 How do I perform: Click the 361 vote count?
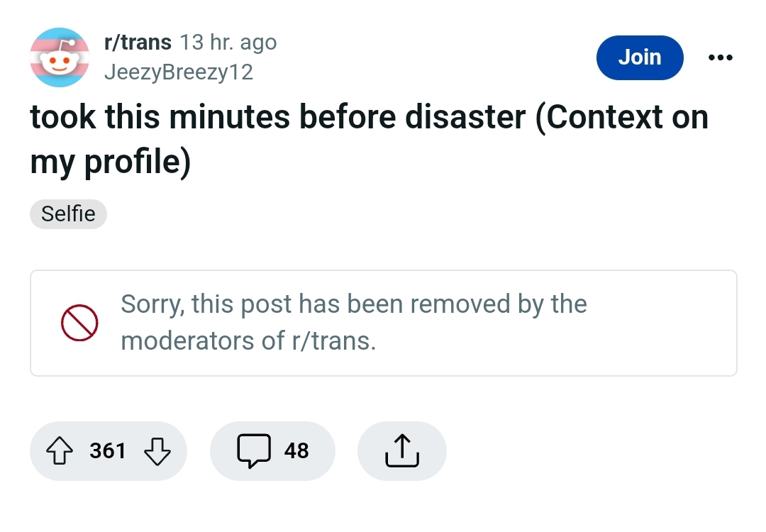[108, 451]
